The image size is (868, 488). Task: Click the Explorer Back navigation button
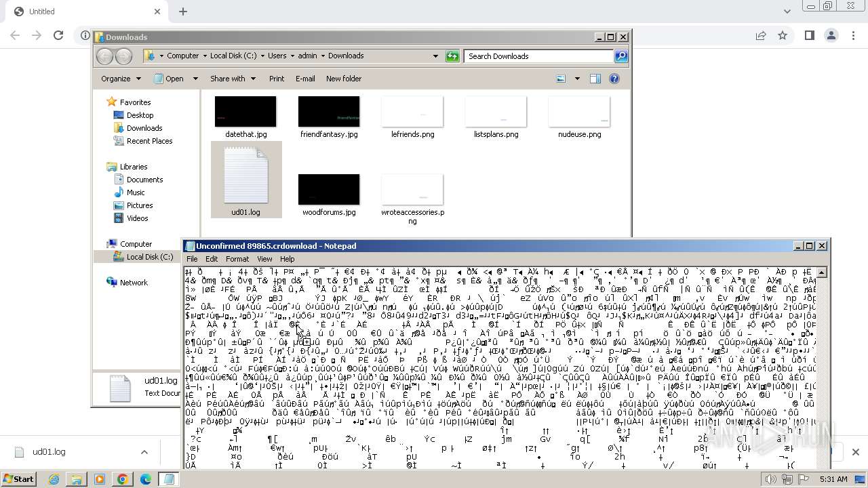tap(104, 56)
